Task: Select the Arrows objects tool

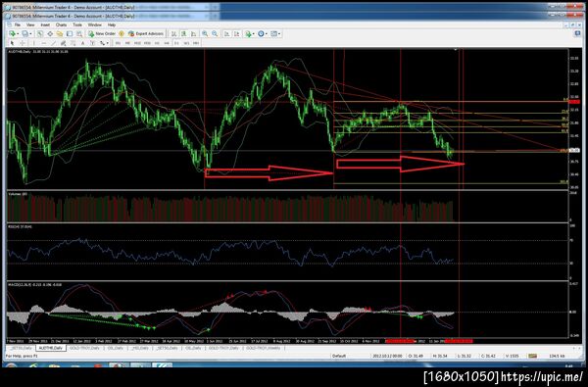Action: pos(102,43)
